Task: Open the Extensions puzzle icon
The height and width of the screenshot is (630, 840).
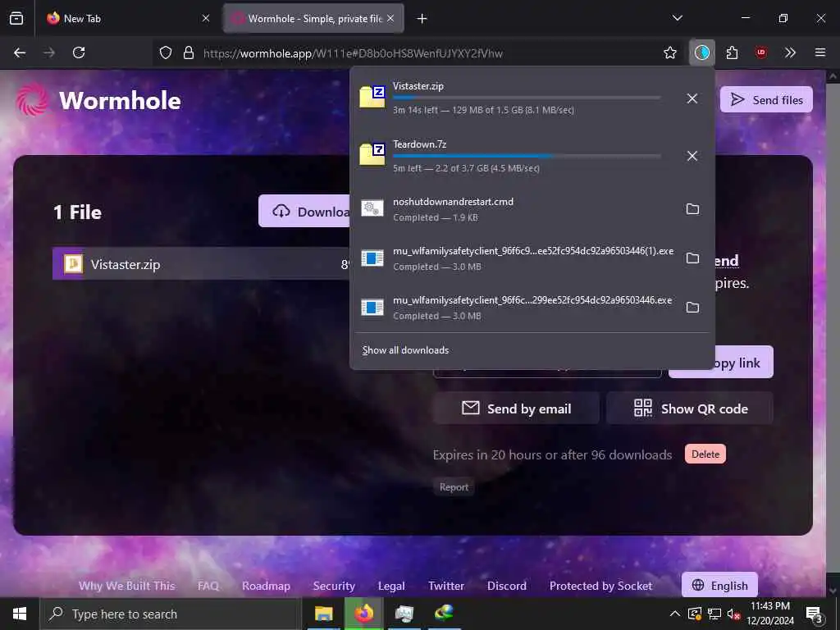Action: coord(732,52)
